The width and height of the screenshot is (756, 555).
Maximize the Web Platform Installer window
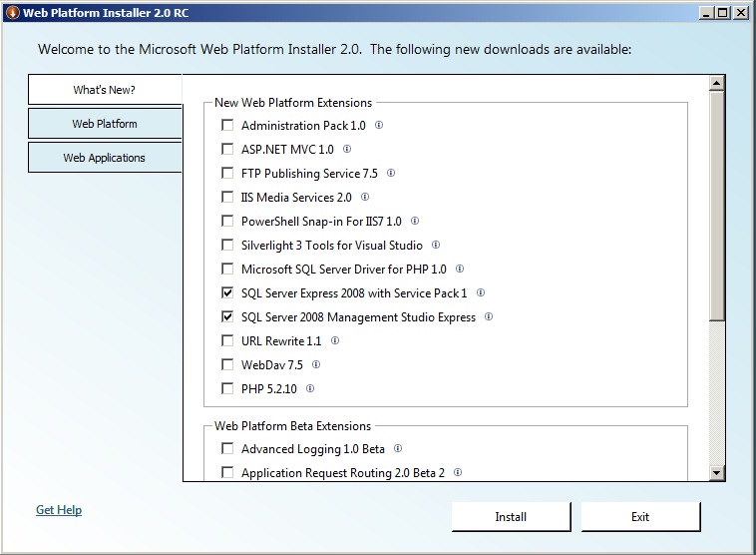point(723,13)
